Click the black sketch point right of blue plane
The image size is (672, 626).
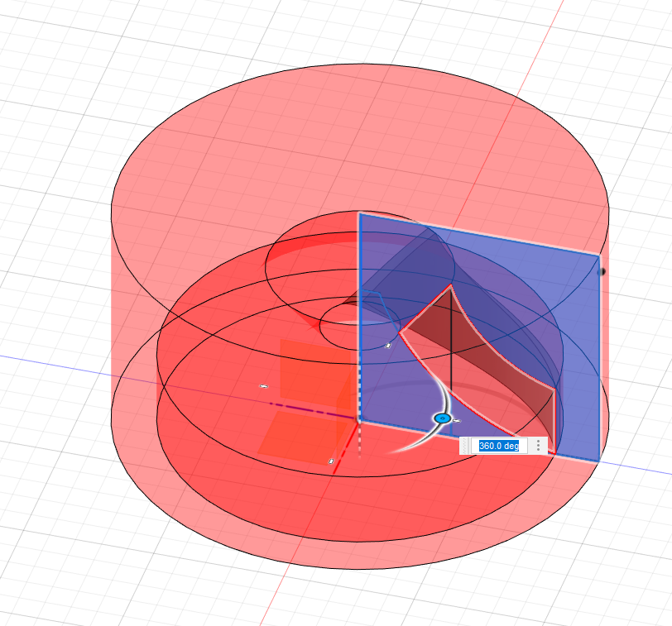click(x=602, y=271)
